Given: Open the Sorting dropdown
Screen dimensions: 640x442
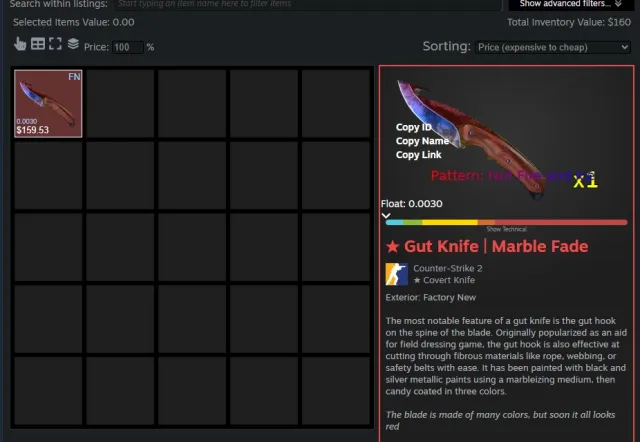Looking at the screenshot, I should 553,47.
